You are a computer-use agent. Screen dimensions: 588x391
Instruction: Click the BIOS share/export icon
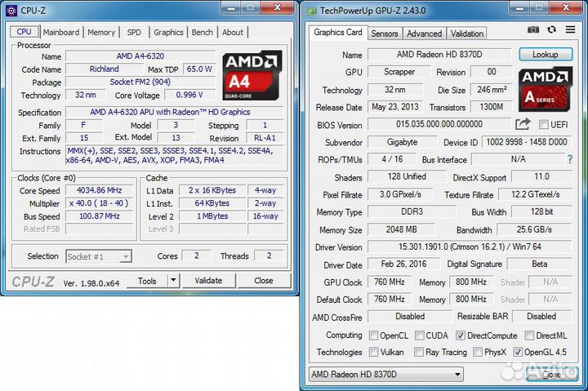[x=523, y=124]
